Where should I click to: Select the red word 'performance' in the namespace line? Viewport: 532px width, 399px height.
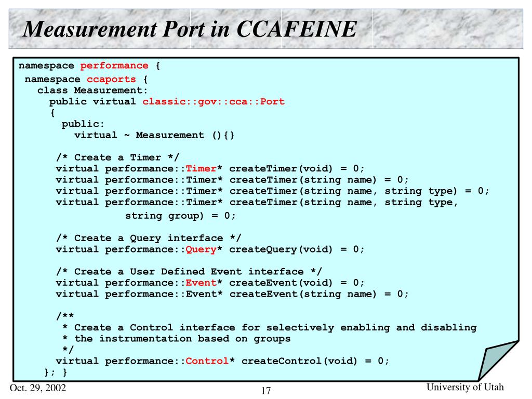(114, 66)
